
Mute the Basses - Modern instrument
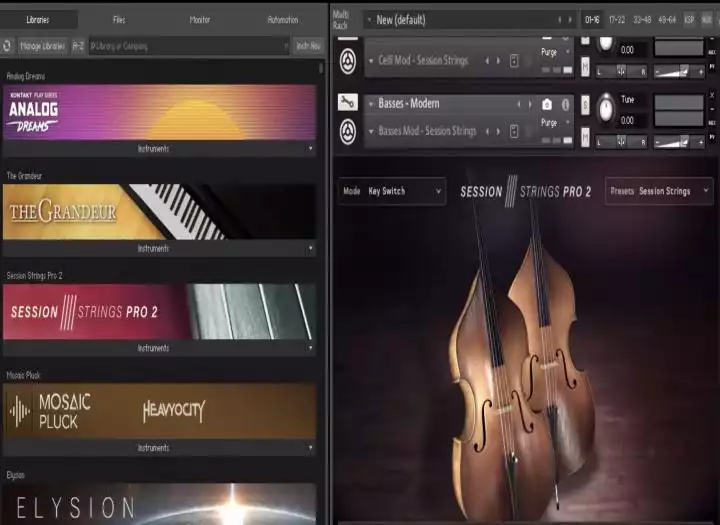pos(585,137)
